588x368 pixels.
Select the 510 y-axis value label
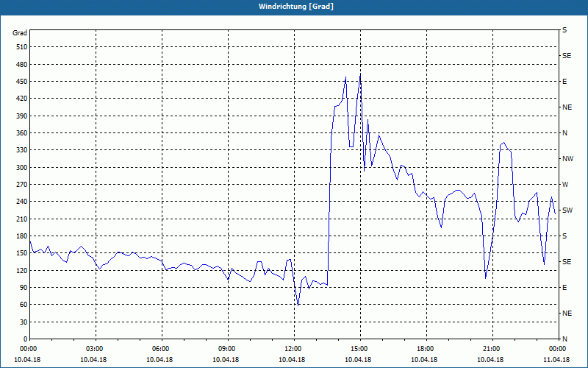(22, 47)
